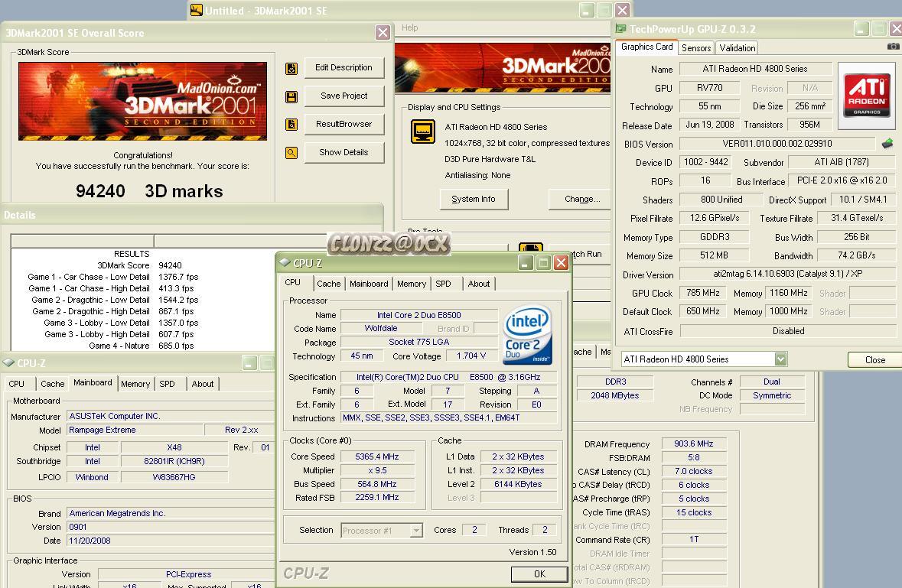This screenshot has height=588, width=902.
Task: Switch to the Sensors tab in GPU-Z
Action: [696, 48]
